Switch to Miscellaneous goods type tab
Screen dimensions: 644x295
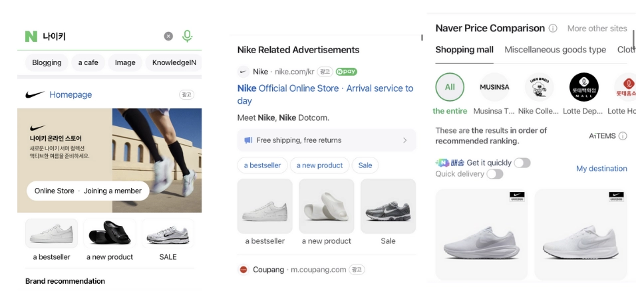555,50
